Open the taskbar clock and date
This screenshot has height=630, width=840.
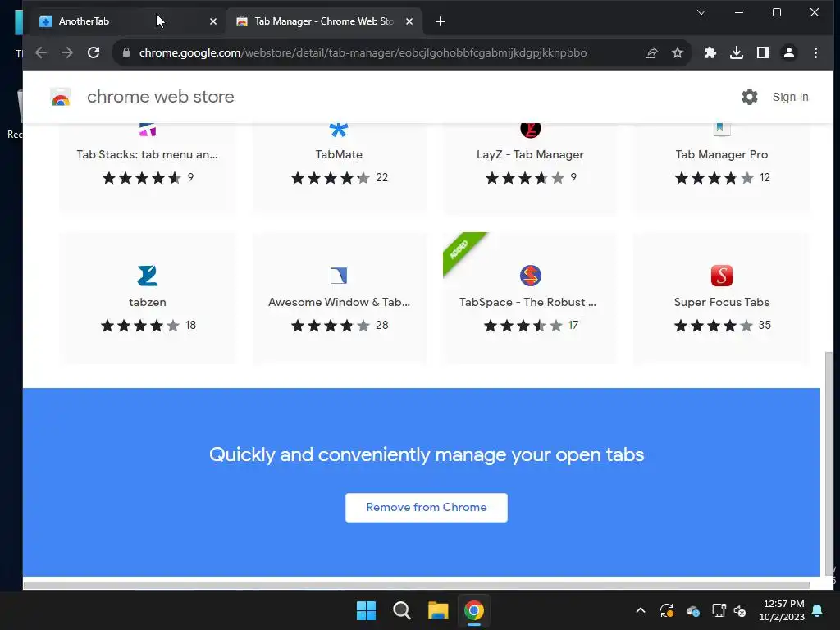click(782, 610)
